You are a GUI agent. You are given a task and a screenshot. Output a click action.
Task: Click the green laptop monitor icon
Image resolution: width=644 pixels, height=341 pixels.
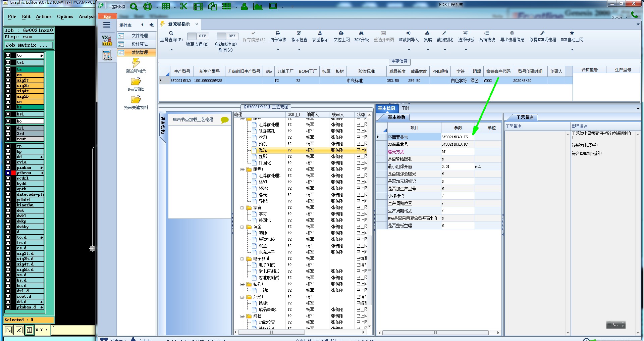tap(273, 6)
